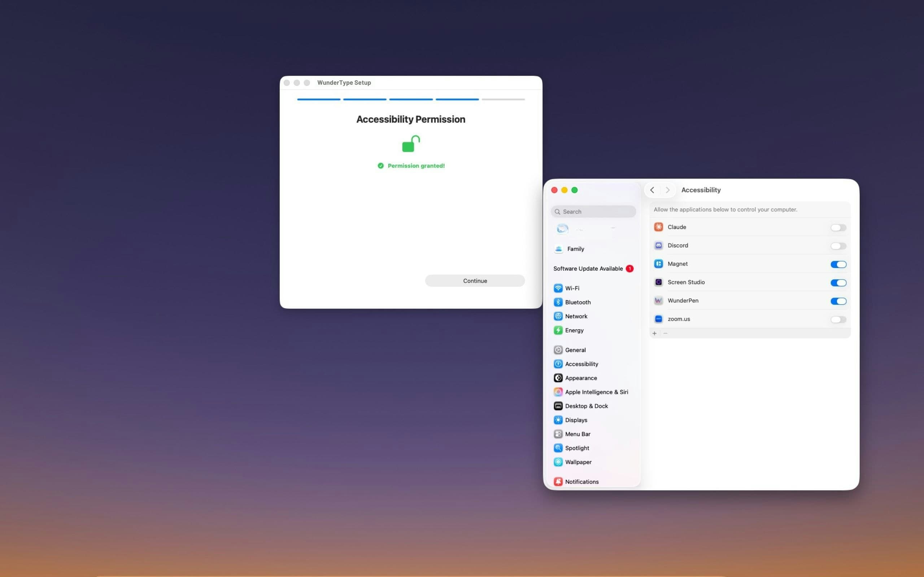
Task: Click the Notifications icon in sidebar
Action: click(x=558, y=481)
